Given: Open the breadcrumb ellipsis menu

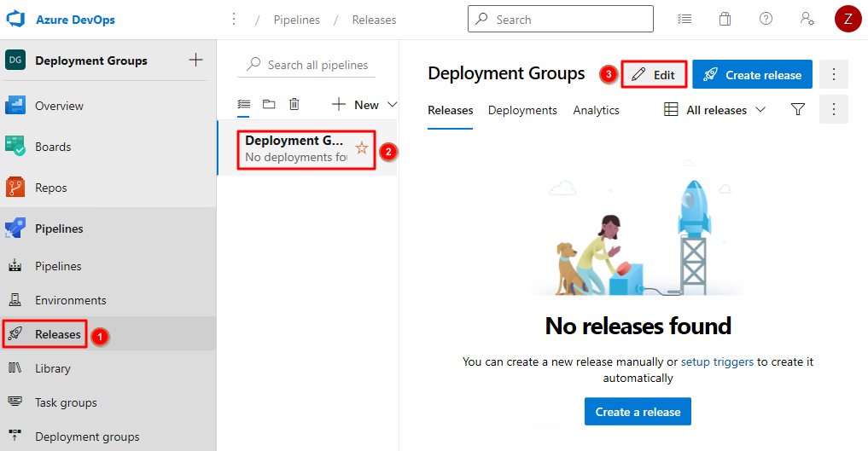Looking at the screenshot, I should click(234, 20).
